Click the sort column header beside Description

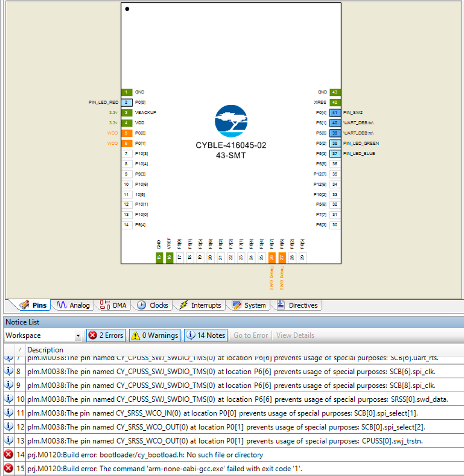pyautogui.click(x=20, y=350)
